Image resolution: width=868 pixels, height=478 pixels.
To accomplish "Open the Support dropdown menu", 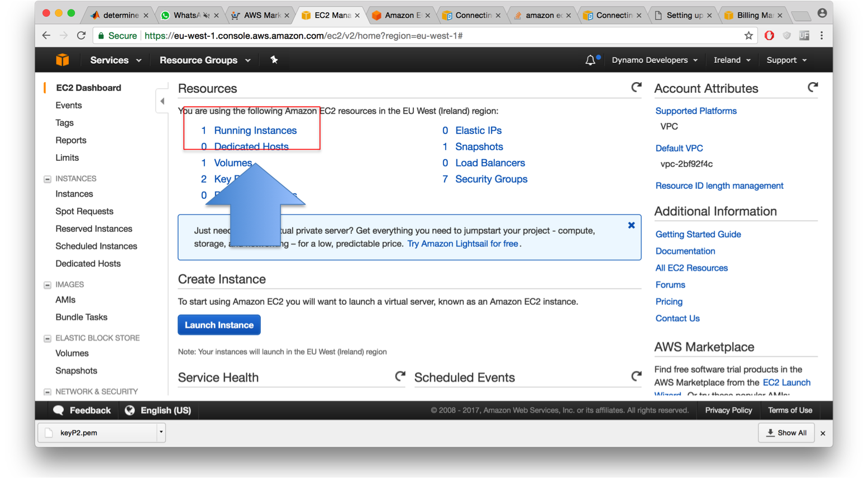I will pyautogui.click(x=786, y=60).
